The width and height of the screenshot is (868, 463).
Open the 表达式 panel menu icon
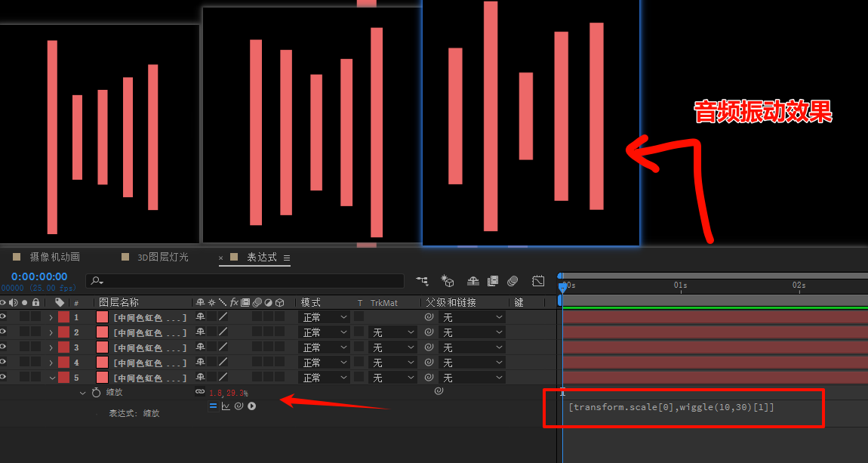pyautogui.click(x=287, y=258)
